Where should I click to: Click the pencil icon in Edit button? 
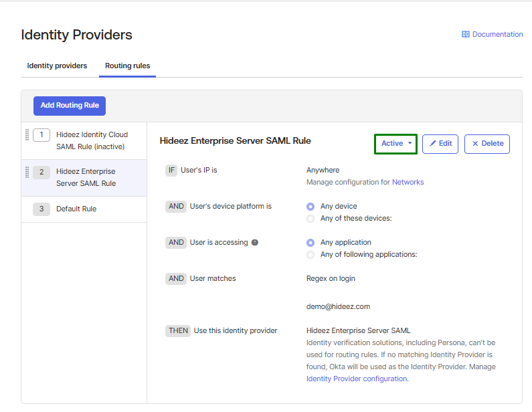tap(433, 144)
